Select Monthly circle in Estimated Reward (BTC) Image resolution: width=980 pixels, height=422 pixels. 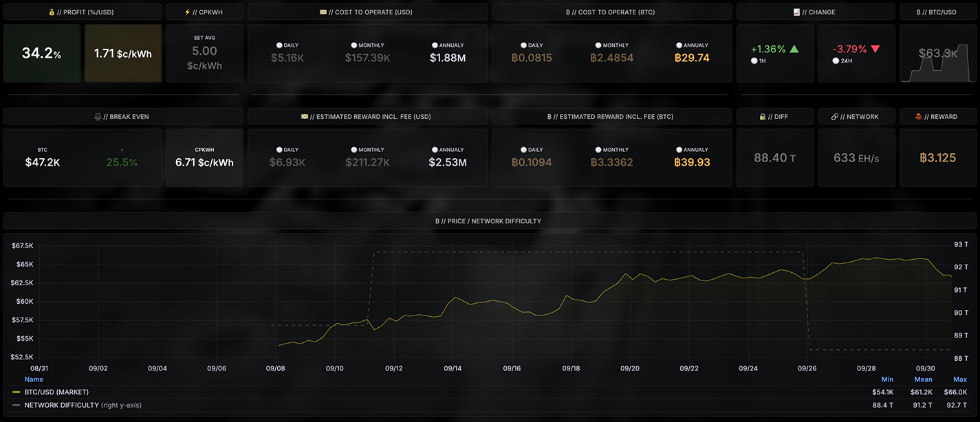pos(598,150)
